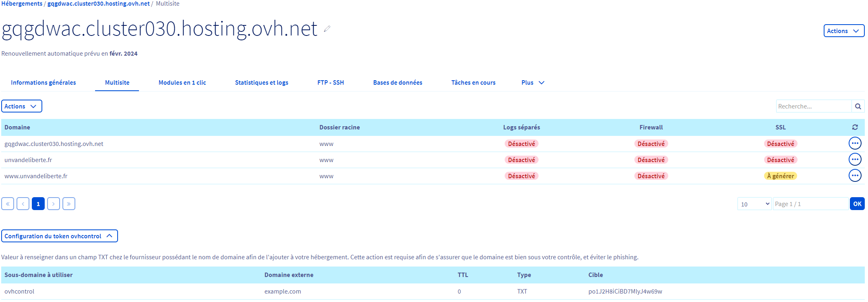
Task: Go to previous page arrow
Action: [23, 204]
